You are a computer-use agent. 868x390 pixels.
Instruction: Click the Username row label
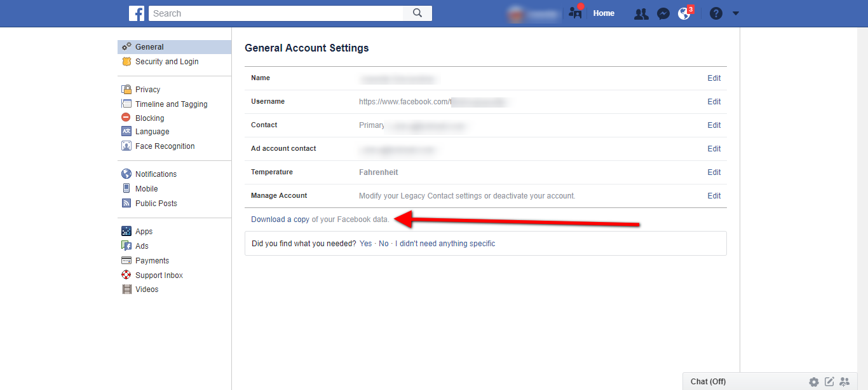(268, 102)
